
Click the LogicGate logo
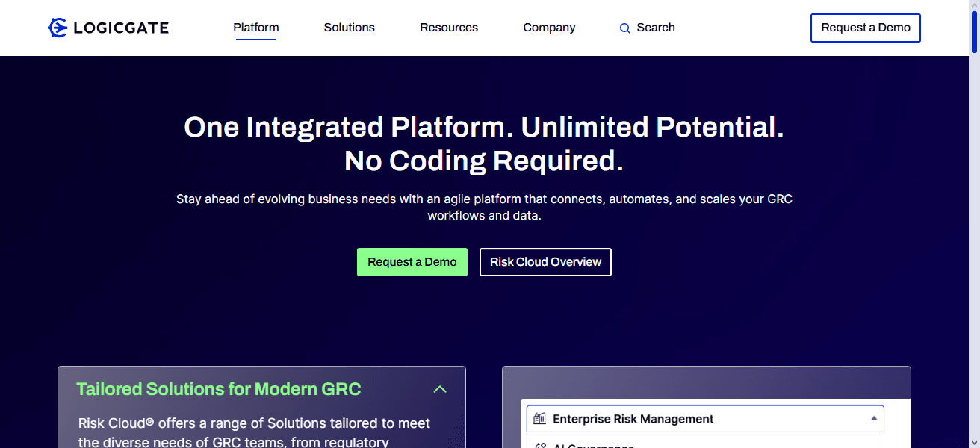coord(108,28)
